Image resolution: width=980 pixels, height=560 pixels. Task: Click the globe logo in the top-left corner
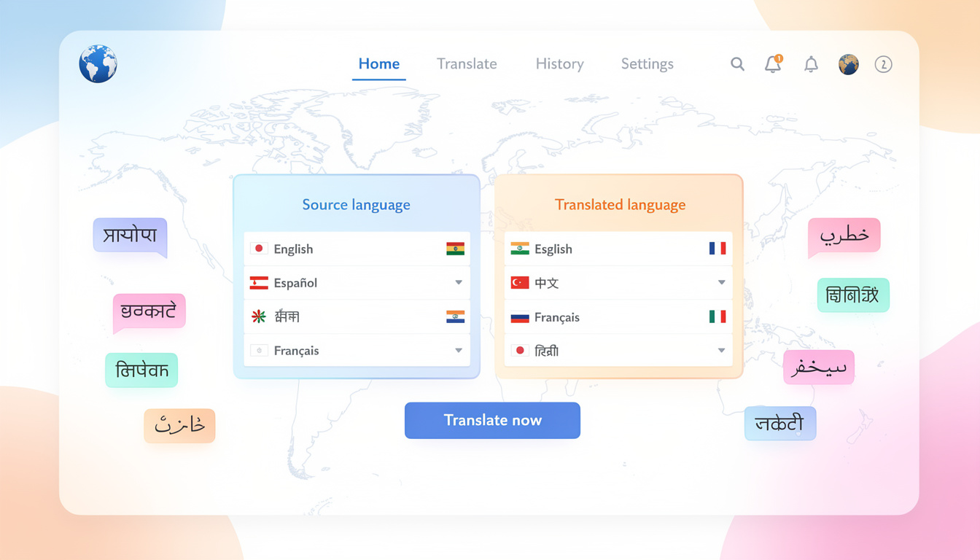click(x=98, y=63)
